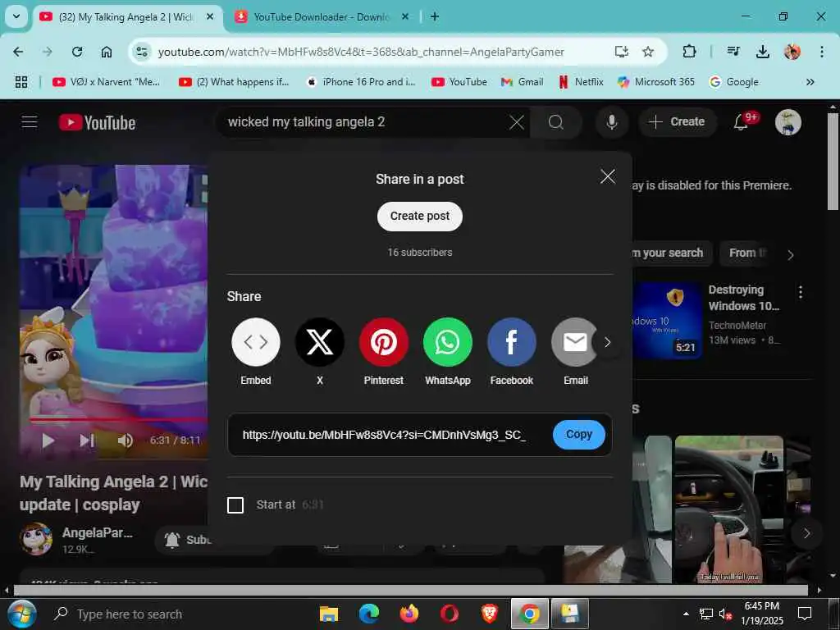The height and width of the screenshot is (630, 840).
Task: Skip to the next video
Action: (87, 441)
